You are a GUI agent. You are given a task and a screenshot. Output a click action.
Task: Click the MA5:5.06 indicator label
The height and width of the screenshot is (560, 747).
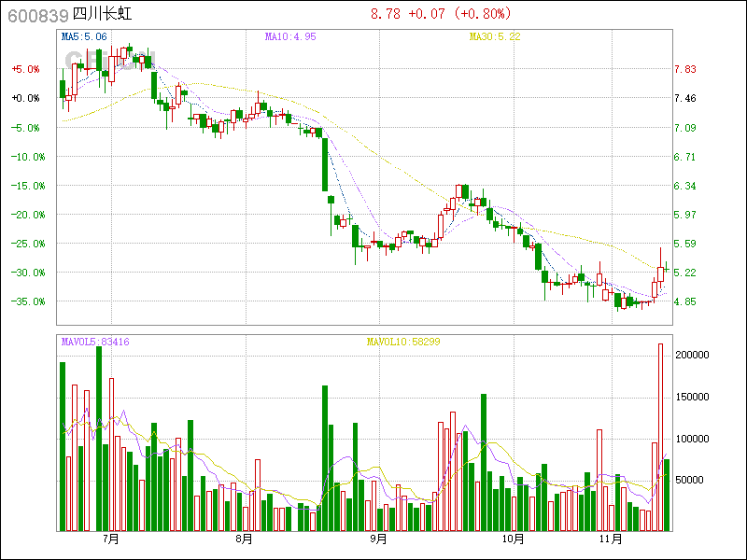point(84,37)
